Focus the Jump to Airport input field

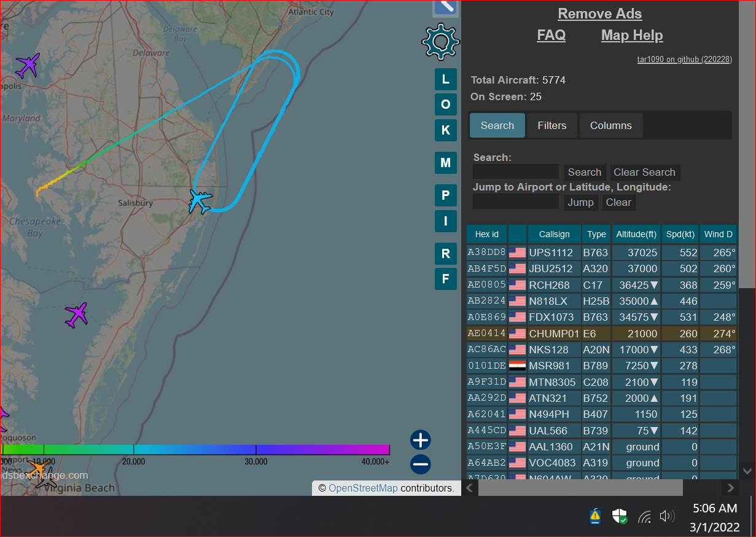point(516,202)
